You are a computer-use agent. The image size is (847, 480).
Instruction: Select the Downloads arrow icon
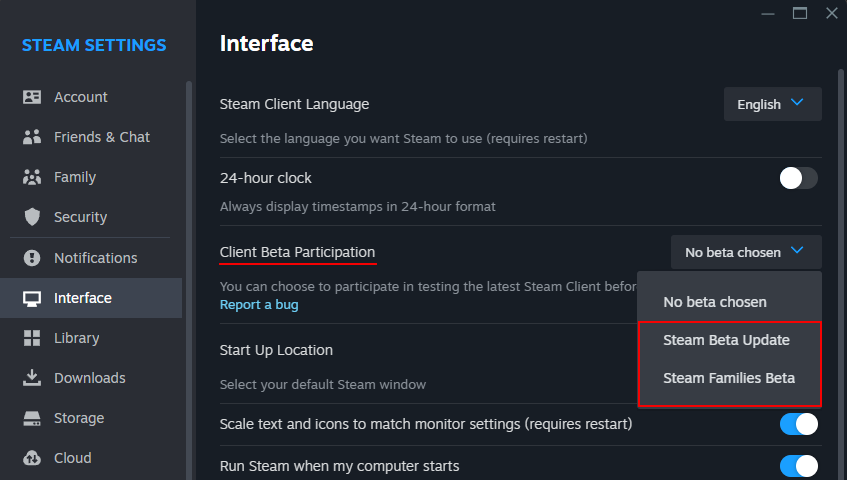pos(32,378)
